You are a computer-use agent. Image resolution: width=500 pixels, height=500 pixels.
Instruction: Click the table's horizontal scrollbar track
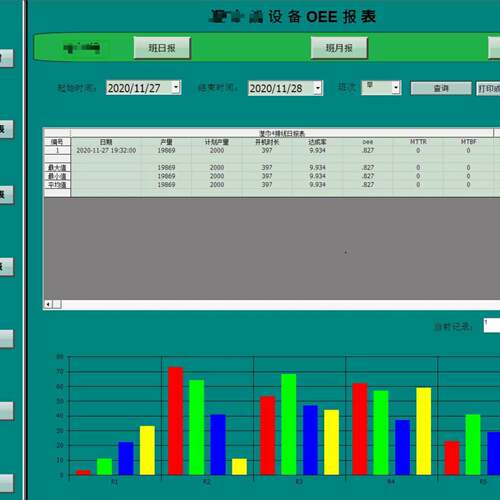tap(280, 304)
